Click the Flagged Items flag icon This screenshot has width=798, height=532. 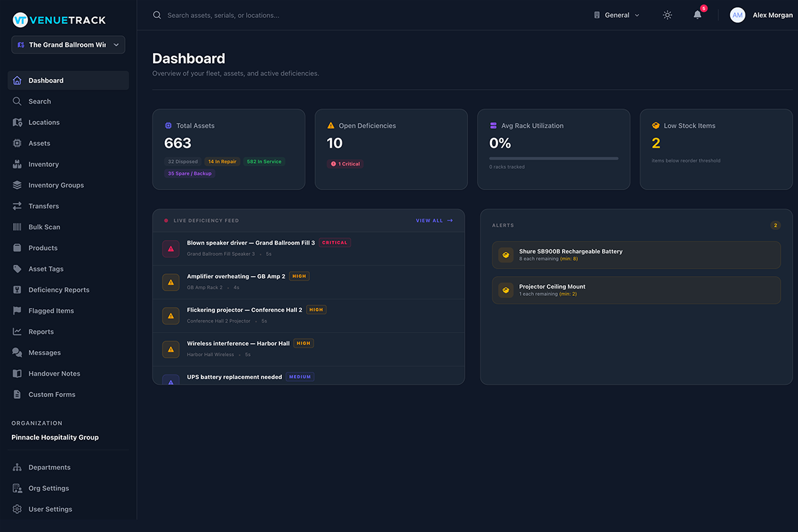17,311
